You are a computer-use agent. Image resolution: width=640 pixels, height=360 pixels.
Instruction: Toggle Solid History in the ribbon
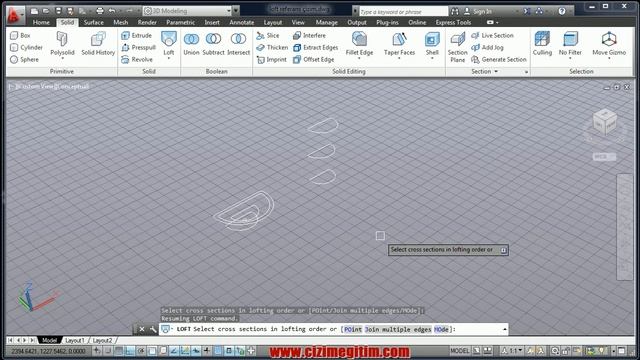98,43
